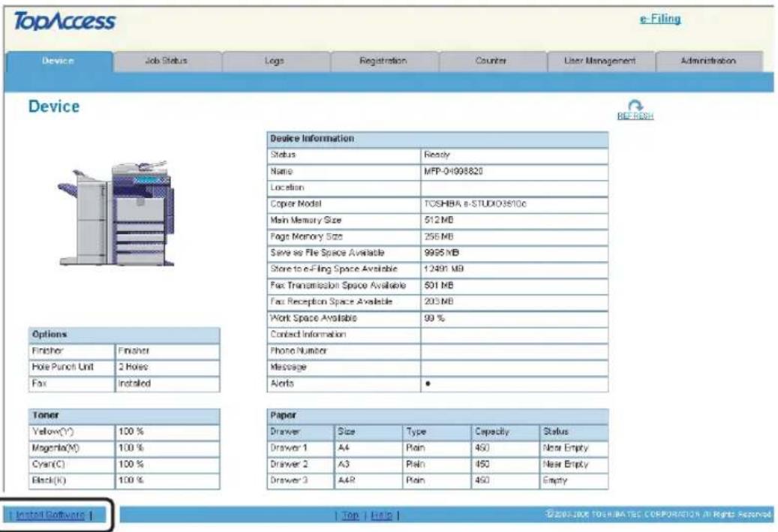Select device name MFP-04998820
This screenshot has width=778, height=532.
coord(453,171)
